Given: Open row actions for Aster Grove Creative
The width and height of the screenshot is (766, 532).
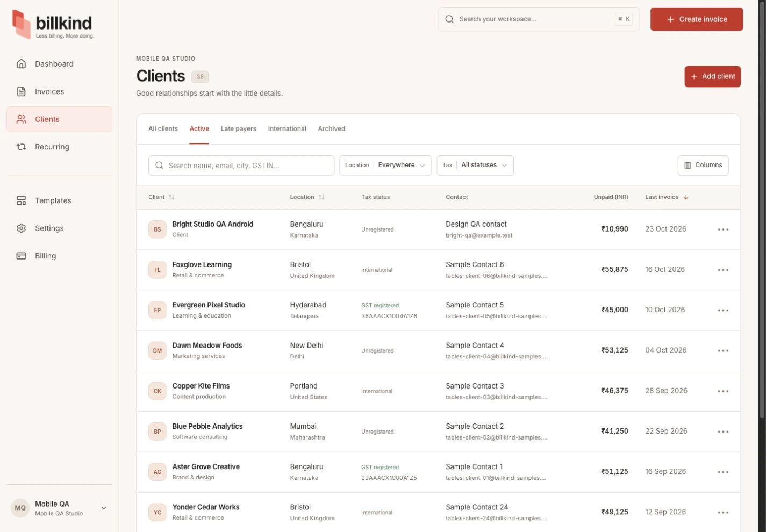Looking at the screenshot, I should (723, 472).
